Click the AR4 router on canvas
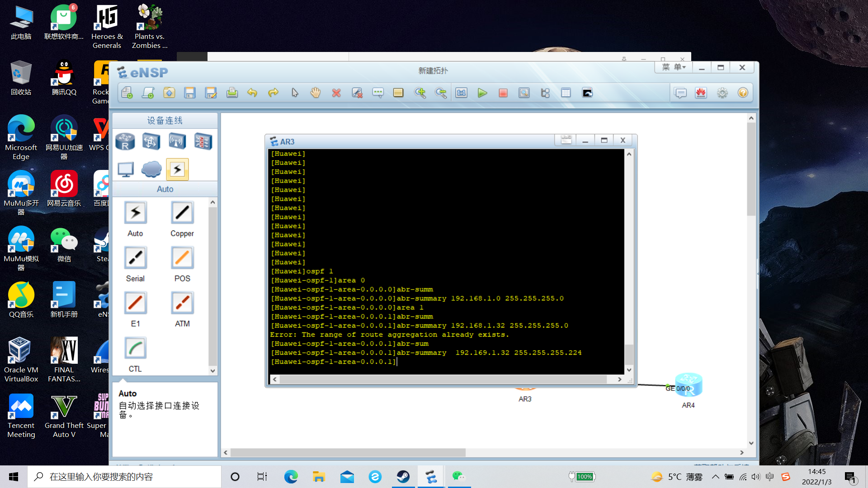Screen dimensions: 868x488 (x=688, y=385)
